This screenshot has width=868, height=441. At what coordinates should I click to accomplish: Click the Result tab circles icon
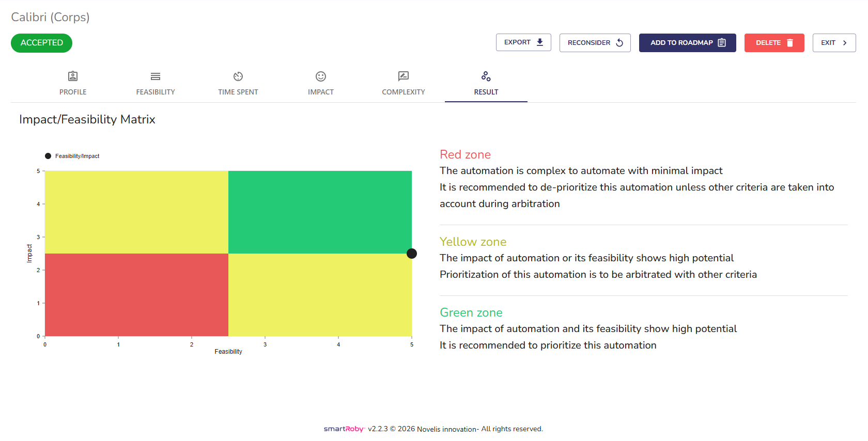tap(486, 76)
